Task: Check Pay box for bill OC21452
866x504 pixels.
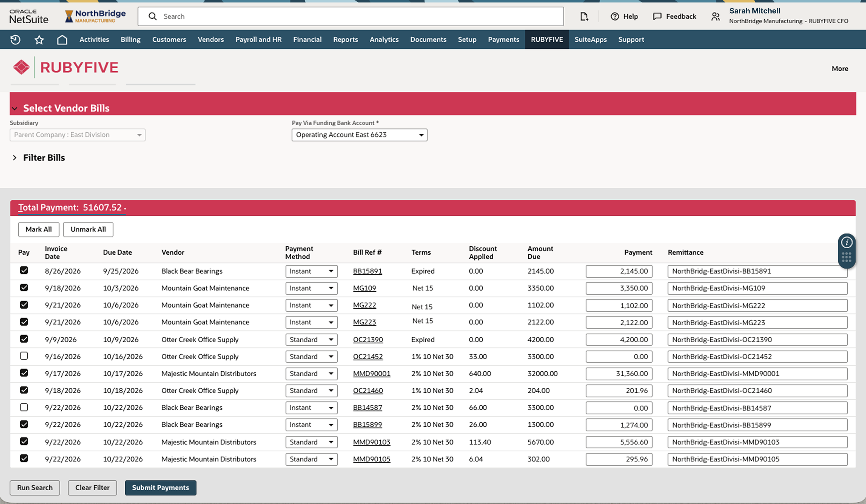Action: 24,356
